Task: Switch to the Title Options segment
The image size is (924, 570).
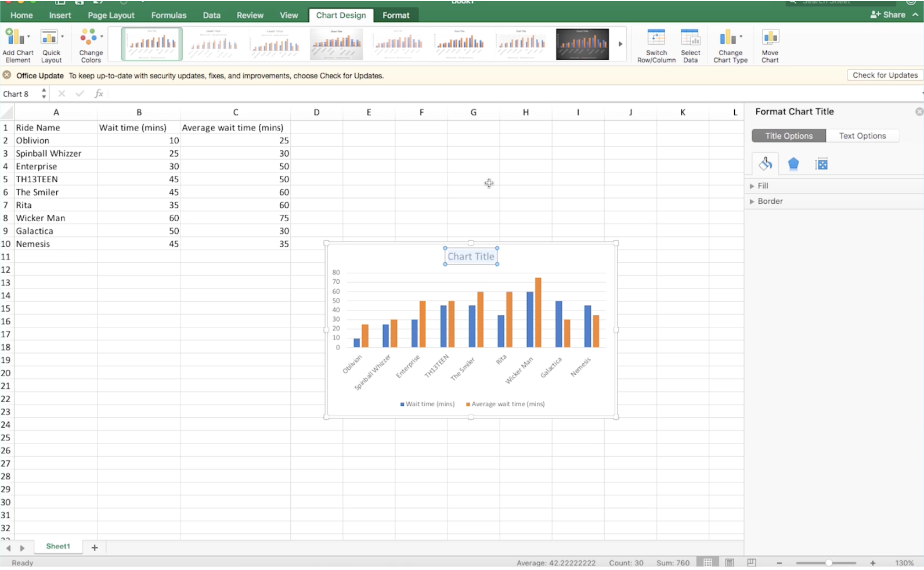Action: [x=788, y=136]
